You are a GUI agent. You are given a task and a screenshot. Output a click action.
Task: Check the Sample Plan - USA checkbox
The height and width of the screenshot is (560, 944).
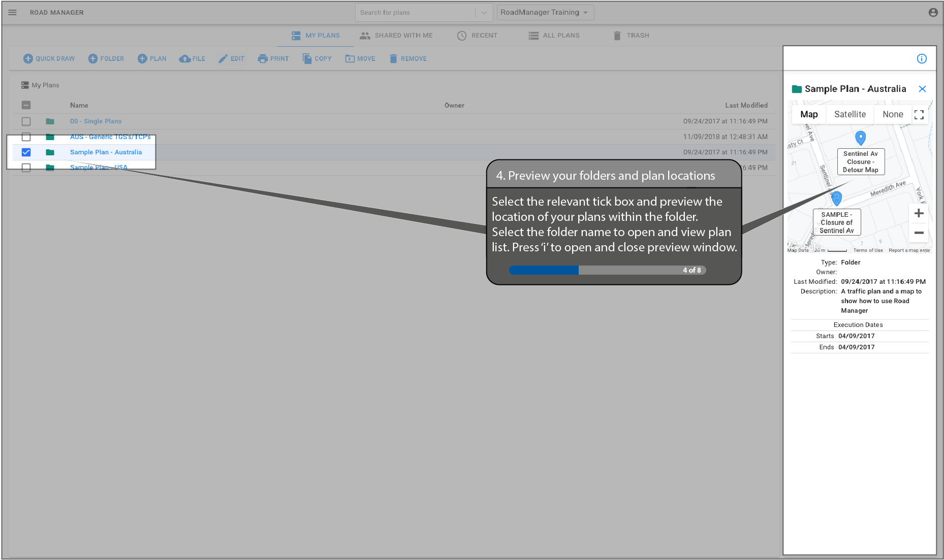pyautogui.click(x=26, y=168)
